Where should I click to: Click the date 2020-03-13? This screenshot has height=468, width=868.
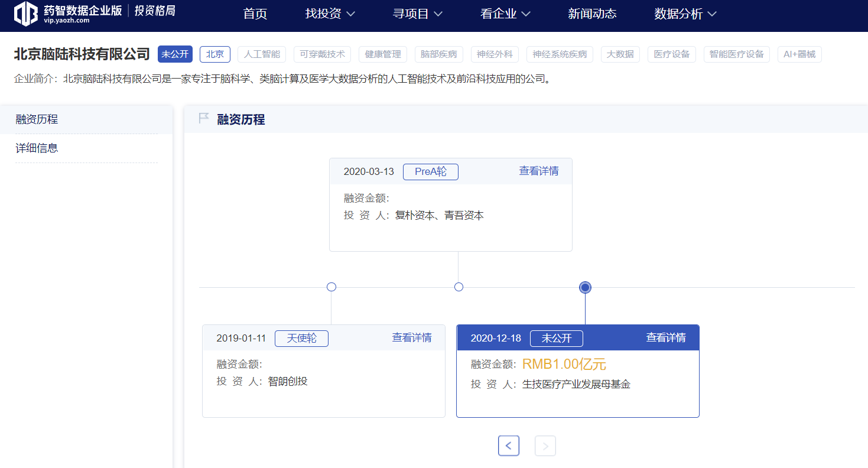369,172
